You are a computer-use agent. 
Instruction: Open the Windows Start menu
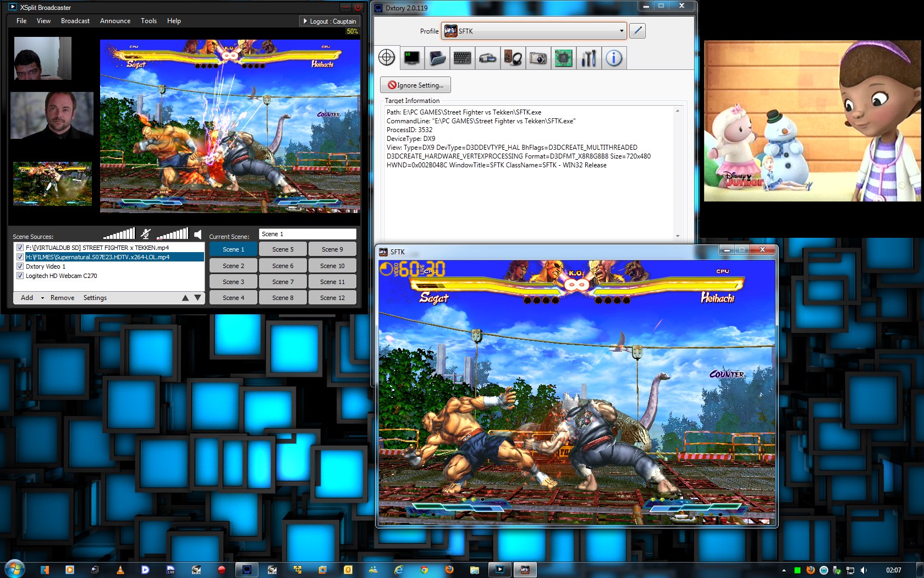point(14,569)
